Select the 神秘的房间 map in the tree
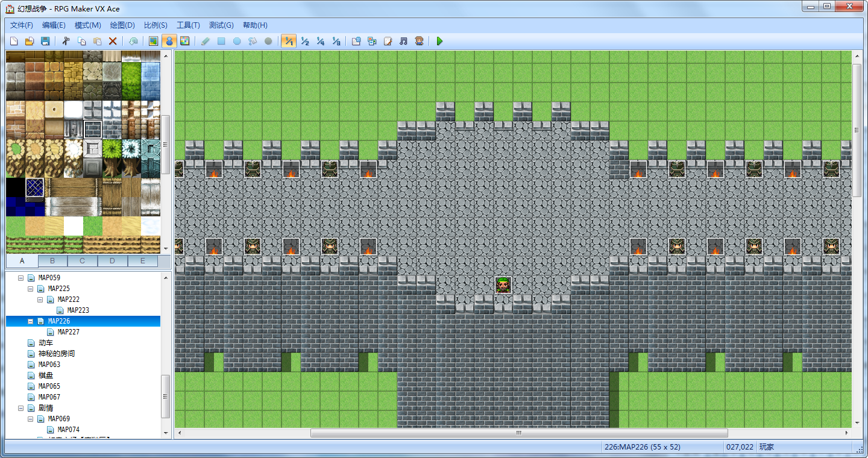Screen dimensions: 868x458 pyautogui.click(x=57, y=354)
